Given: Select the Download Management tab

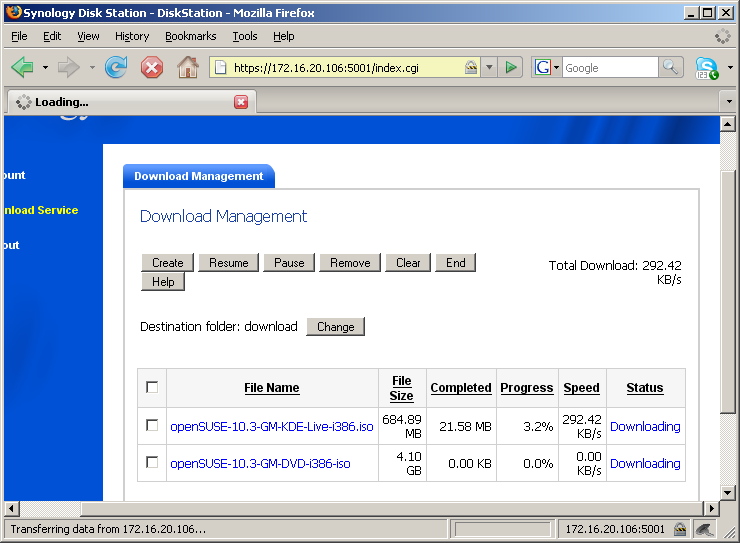Looking at the screenshot, I should (x=199, y=176).
